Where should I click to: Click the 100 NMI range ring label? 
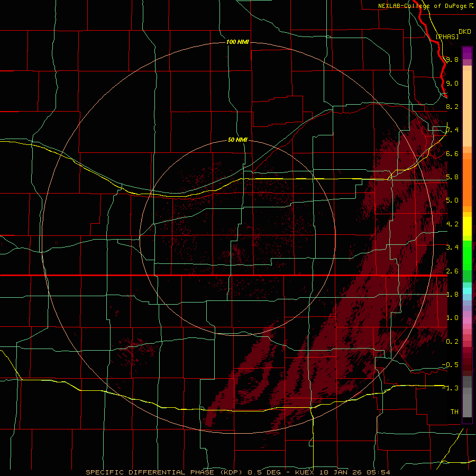[x=237, y=42]
